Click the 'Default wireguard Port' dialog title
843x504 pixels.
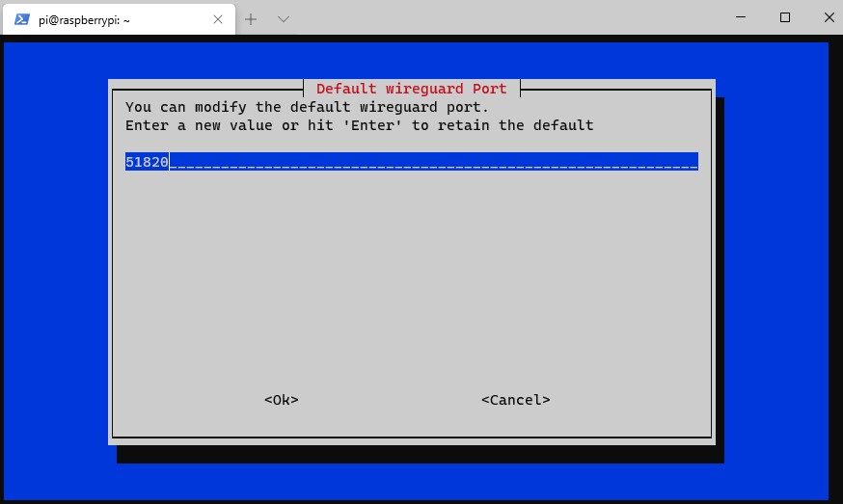[411, 89]
